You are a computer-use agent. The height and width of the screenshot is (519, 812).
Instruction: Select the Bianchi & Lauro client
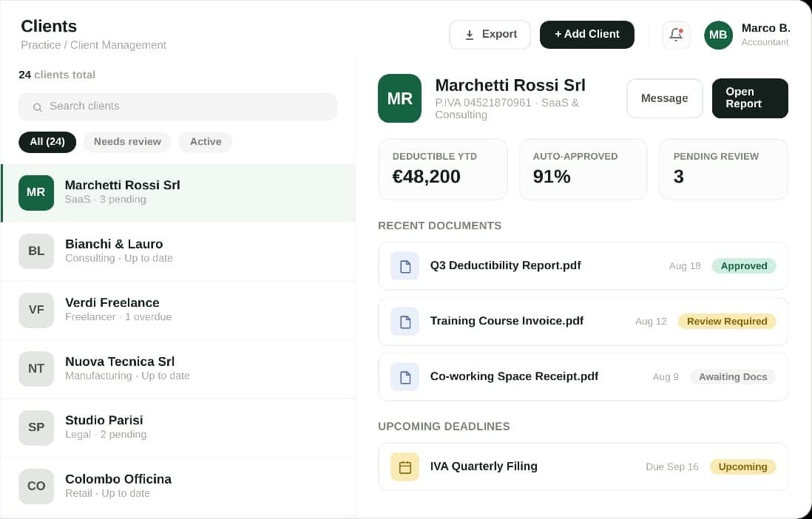tap(178, 251)
